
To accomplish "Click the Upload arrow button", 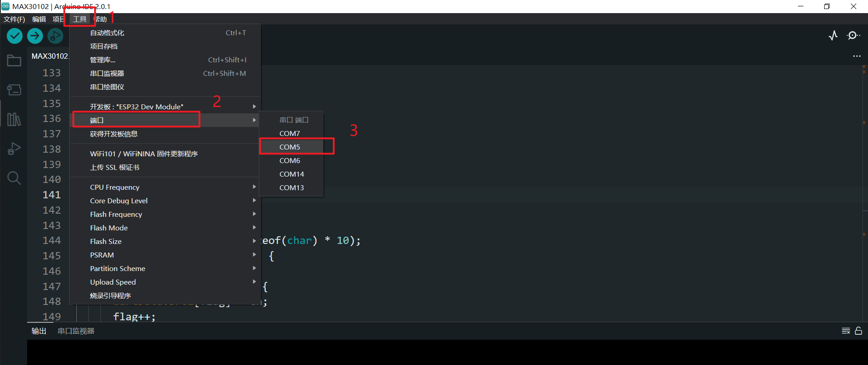I will coord(35,36).
